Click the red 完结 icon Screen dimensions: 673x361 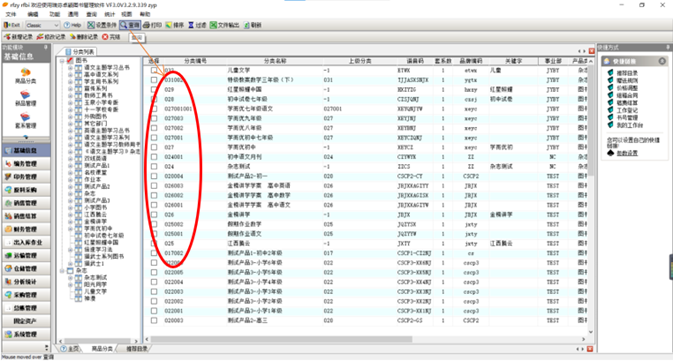click(x=111, y=37)
